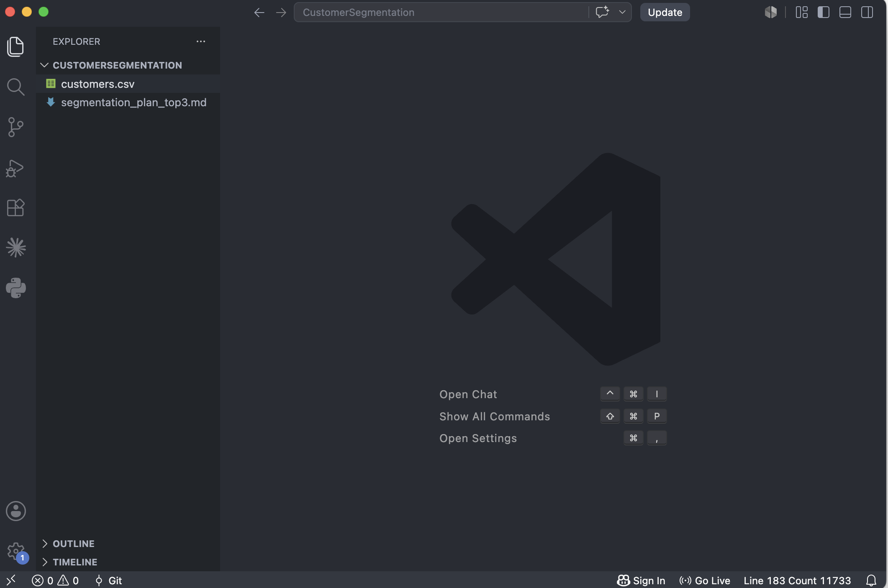Viewport: 888px width, 588px height.
Task: Open notifications bell in status bar
Action: pos(871,580)
